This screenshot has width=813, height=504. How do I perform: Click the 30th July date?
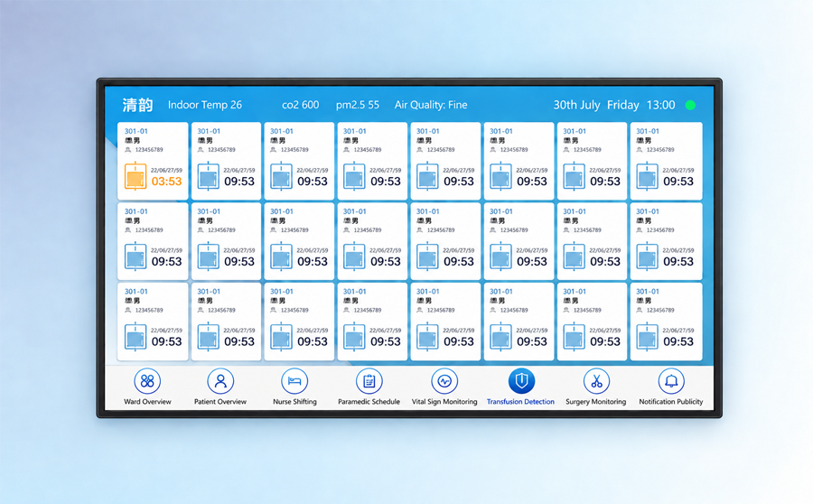(576, 105)
